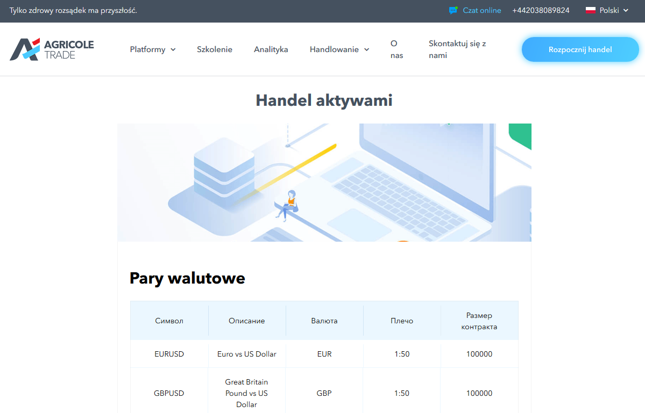
Task: Select Great Britain Pound vs US Dollar cell
Action: click(247, 393)
